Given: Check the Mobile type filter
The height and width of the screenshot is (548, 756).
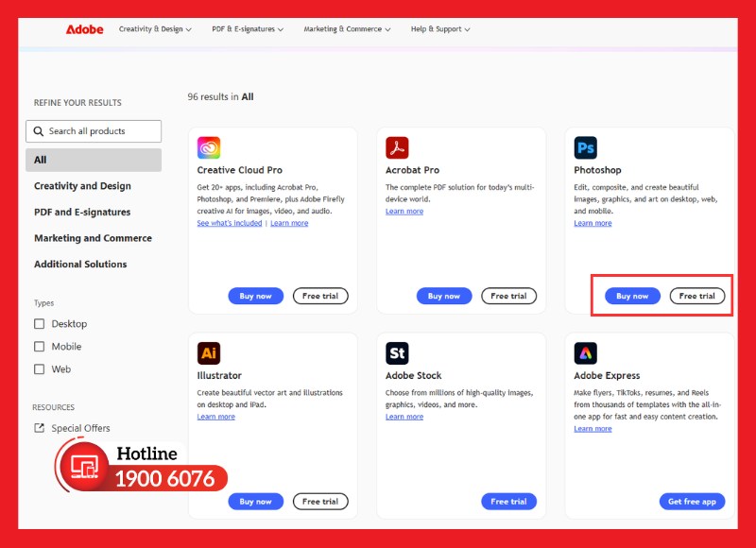Looking at the screenshot, I should click(40, 347).
